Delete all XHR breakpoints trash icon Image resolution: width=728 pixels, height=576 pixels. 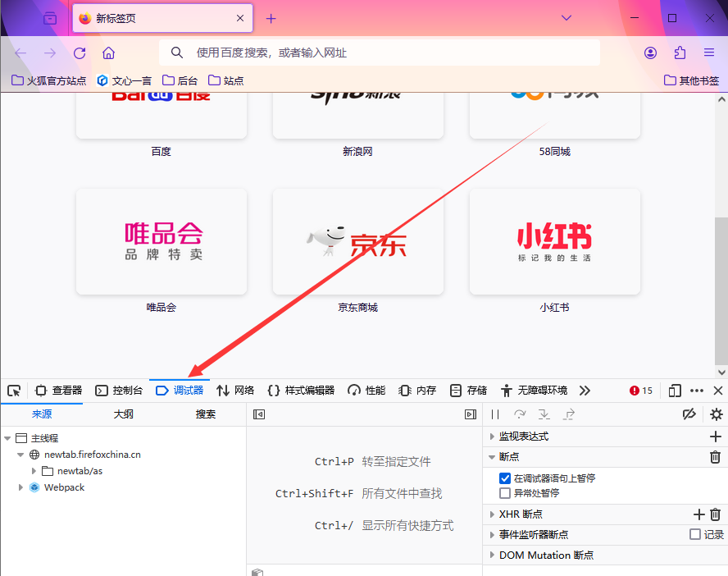[716, 514]
